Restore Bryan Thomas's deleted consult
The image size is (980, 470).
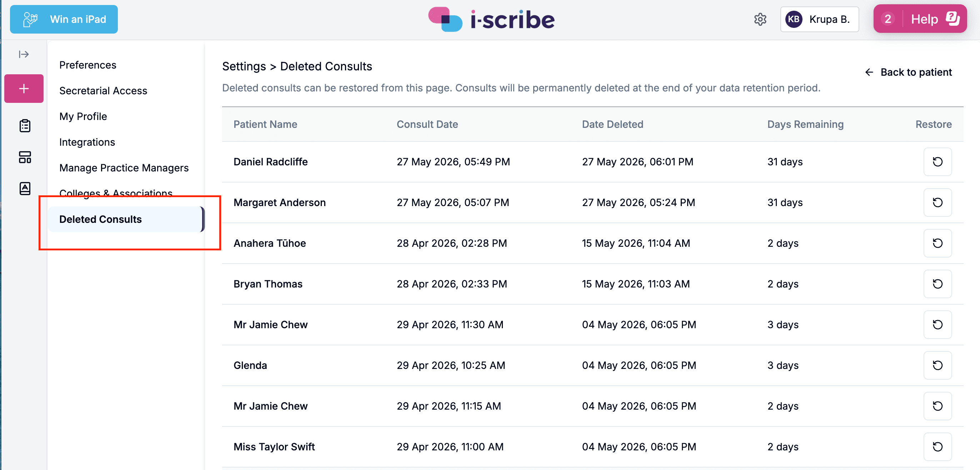coord(937,284)
